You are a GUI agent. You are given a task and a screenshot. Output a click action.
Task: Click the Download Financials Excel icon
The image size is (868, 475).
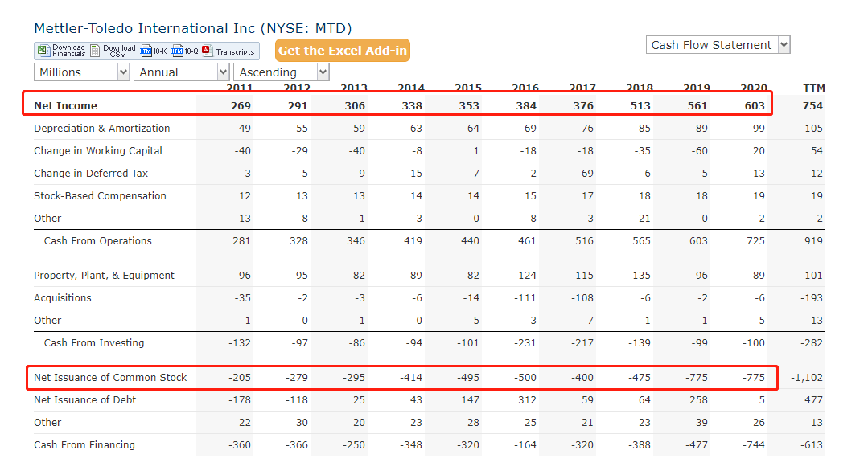click(43, 51)
